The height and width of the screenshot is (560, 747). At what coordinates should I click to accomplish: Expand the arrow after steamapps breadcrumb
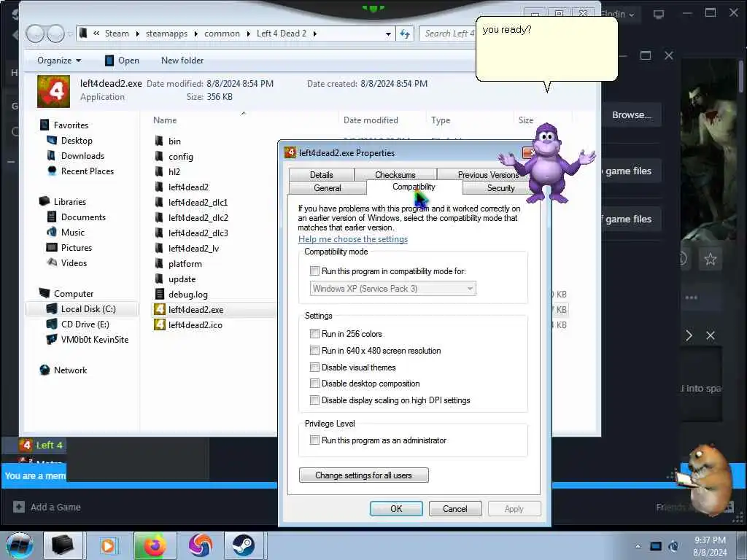tap(196, 34)
